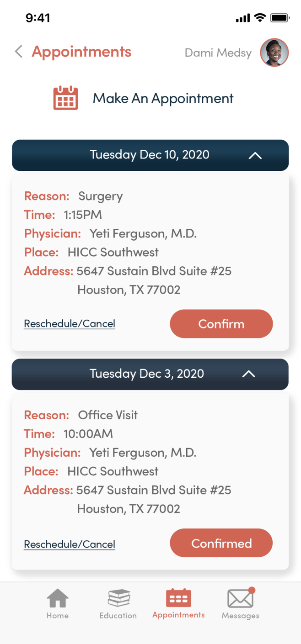This screenshot has width=301, height=644.
Task: Tap the Wi-Fi status icon
Action: 260,18
